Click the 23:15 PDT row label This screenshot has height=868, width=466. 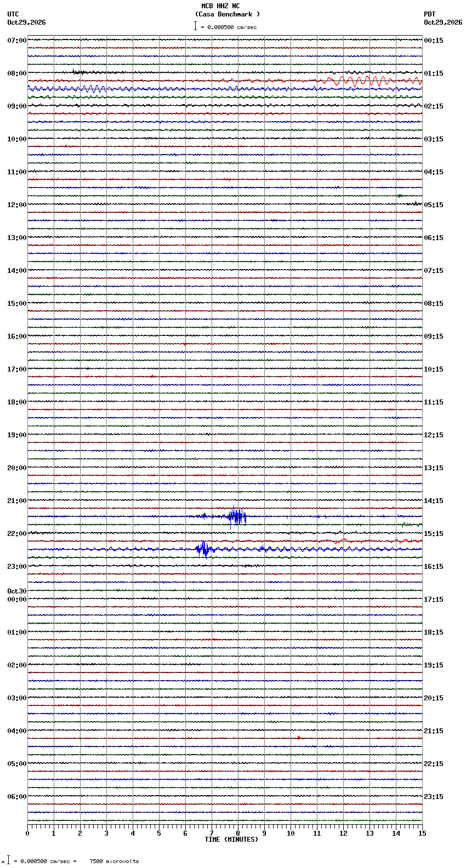coord(434,797)
